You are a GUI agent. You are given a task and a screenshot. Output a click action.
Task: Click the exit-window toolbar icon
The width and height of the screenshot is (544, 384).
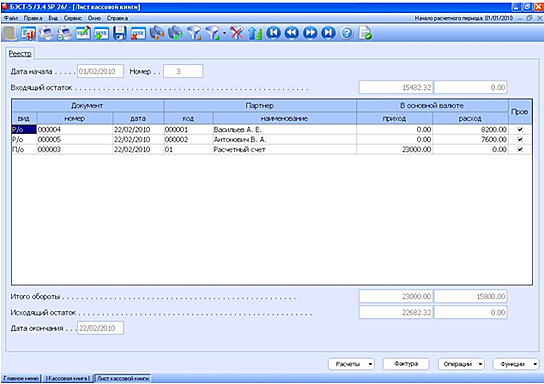click(x=28, y=33)
